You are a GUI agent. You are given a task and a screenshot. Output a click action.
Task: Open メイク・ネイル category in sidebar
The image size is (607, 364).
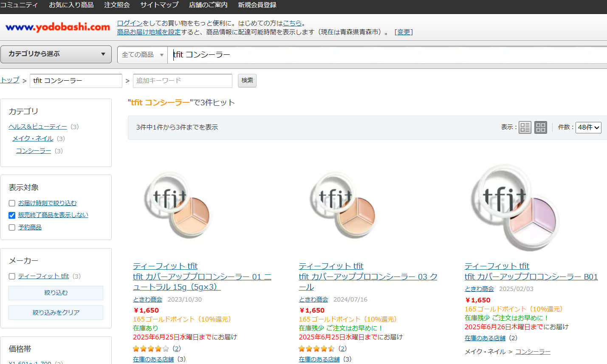33,139
